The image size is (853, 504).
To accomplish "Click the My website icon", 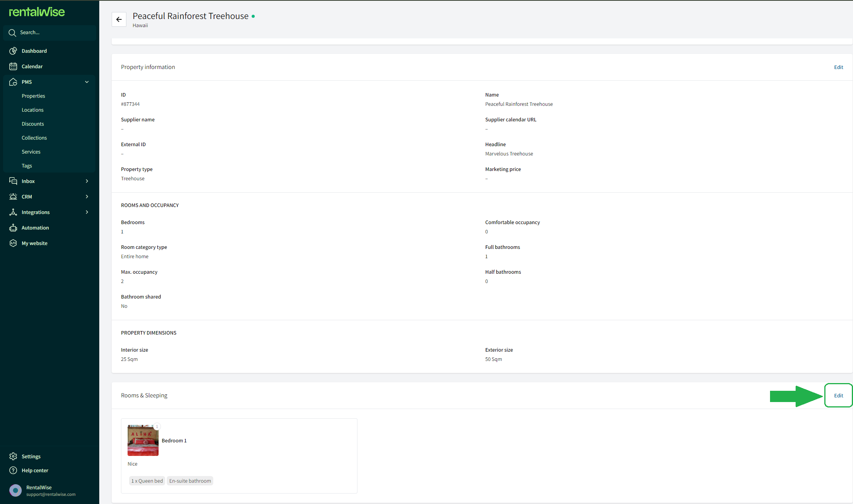I will coord(13,243).
